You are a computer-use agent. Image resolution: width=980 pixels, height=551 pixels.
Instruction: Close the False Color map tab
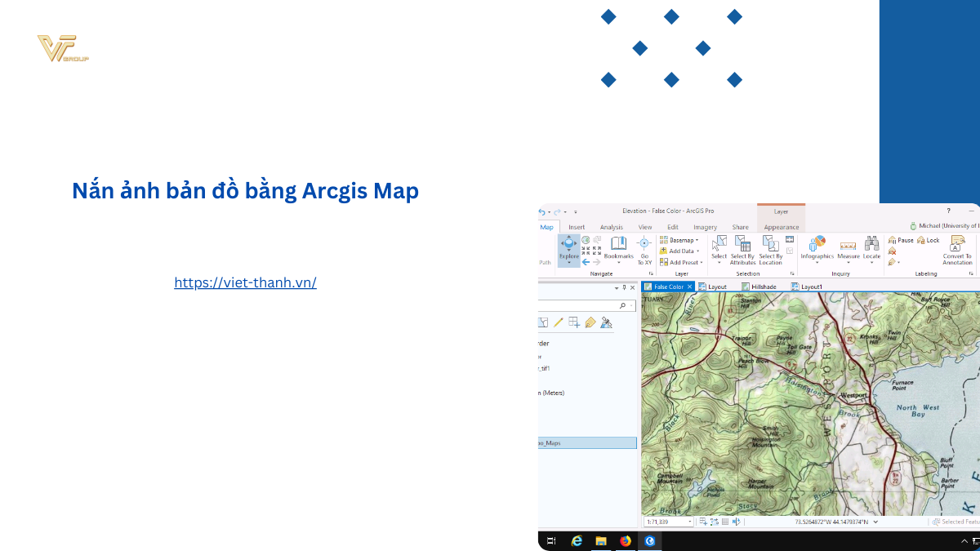pyautogui.click(x=689, y=287)
